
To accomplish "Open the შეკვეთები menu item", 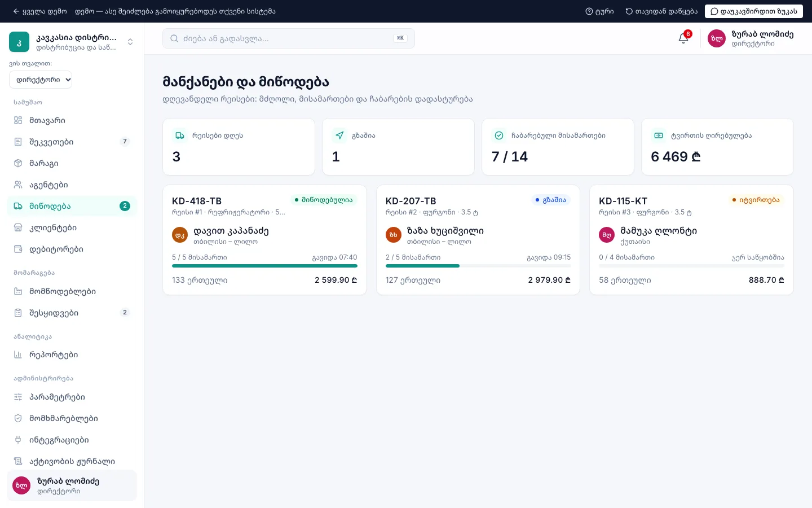I will point(72,142).
